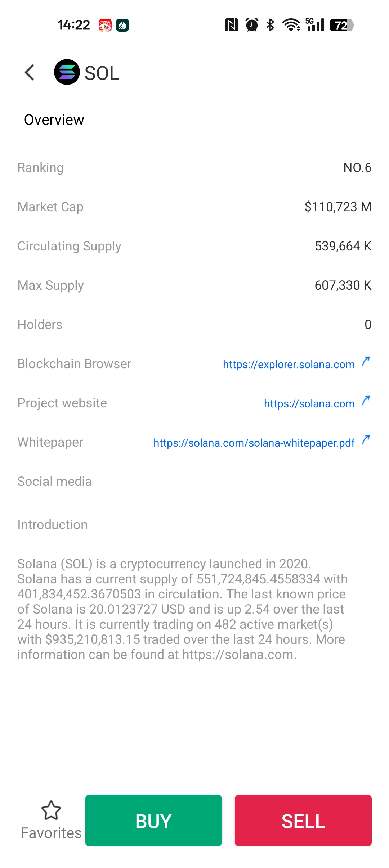
Task: Tap the Wi-Fi status icon
Action: tap(291, 25)
